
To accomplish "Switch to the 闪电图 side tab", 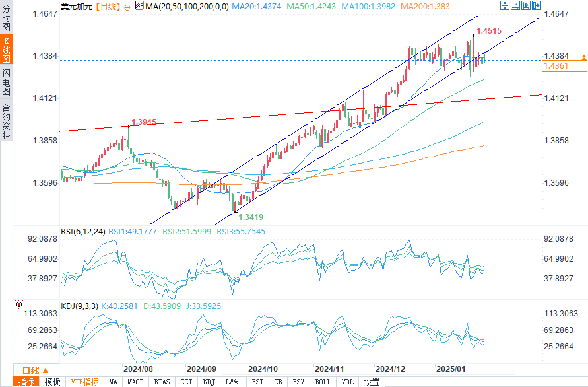I will (6, 82).
